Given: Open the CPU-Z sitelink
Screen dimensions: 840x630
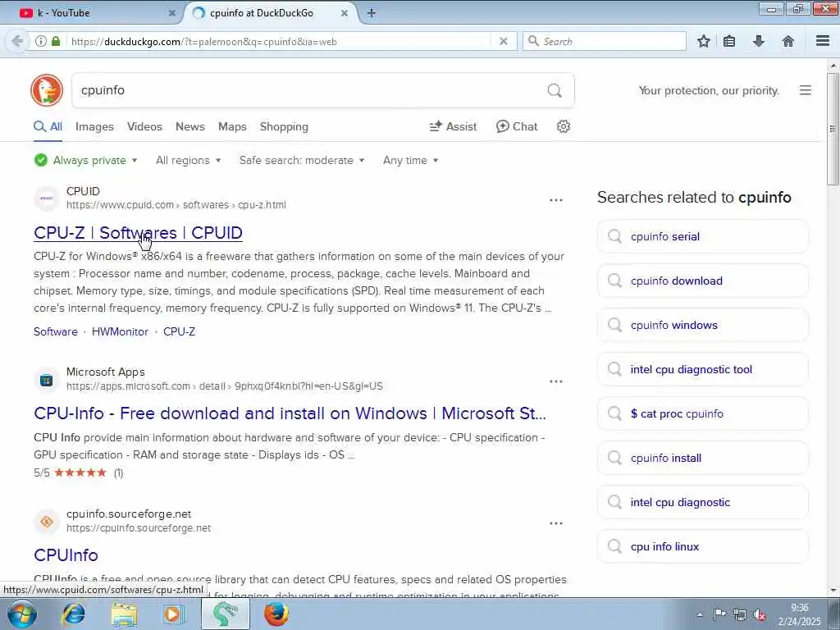Looking at the screenshot, I should point(179,331).
